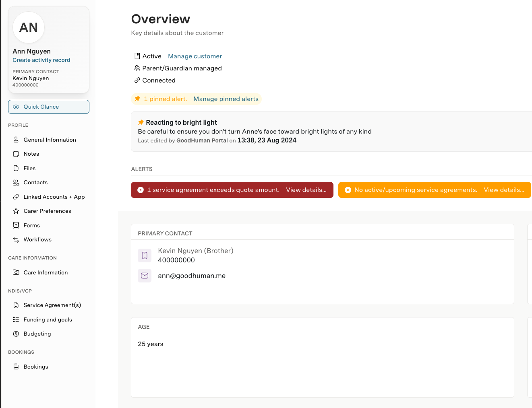Open Quick Glance view
This screenshot has height=408, width=532.
49,107
